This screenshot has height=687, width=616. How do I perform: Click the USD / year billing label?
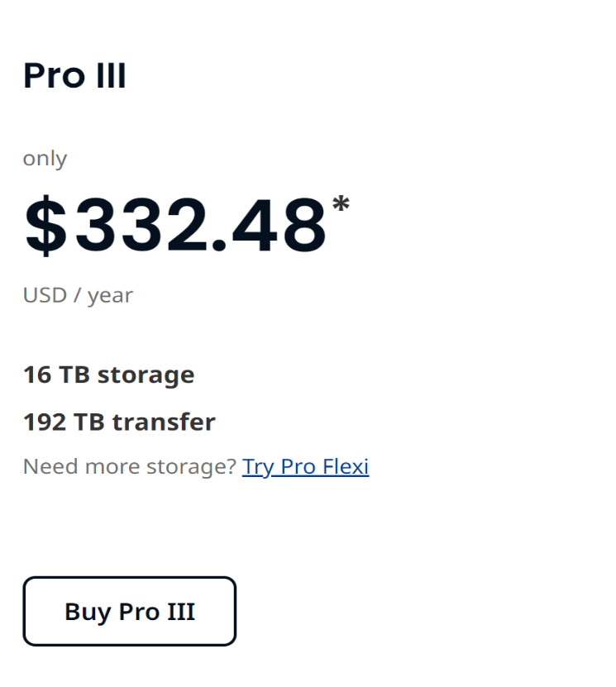pyautogui.click(x=78, y=296)
